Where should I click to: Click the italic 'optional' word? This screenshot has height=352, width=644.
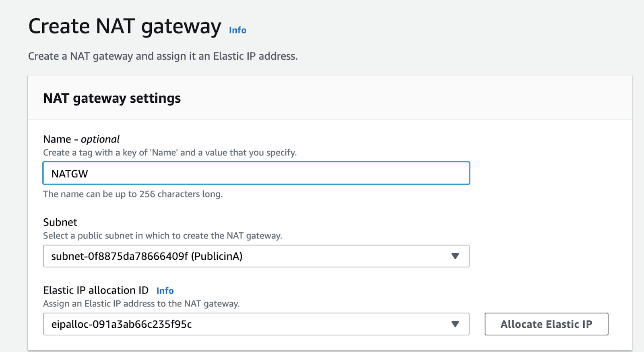pyautogui.click(x=100, y=139)
